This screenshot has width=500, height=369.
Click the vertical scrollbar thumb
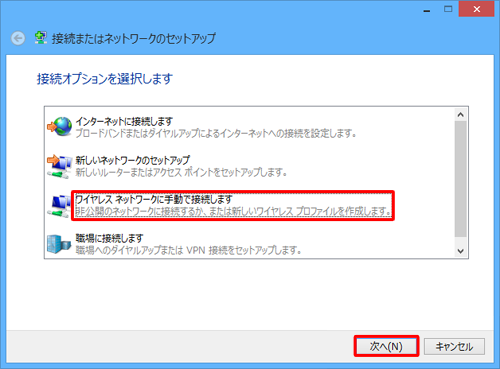pyautogui.click(x=461, y=179)
